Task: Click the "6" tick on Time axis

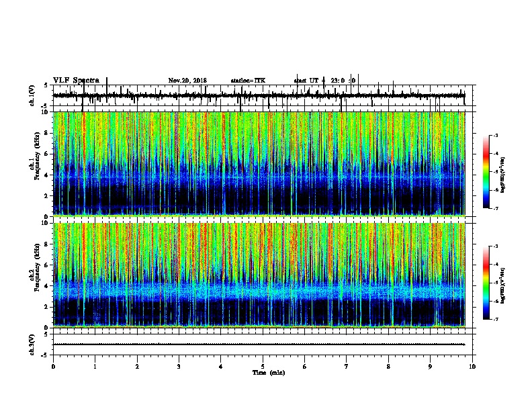Action: pos(305,367)
